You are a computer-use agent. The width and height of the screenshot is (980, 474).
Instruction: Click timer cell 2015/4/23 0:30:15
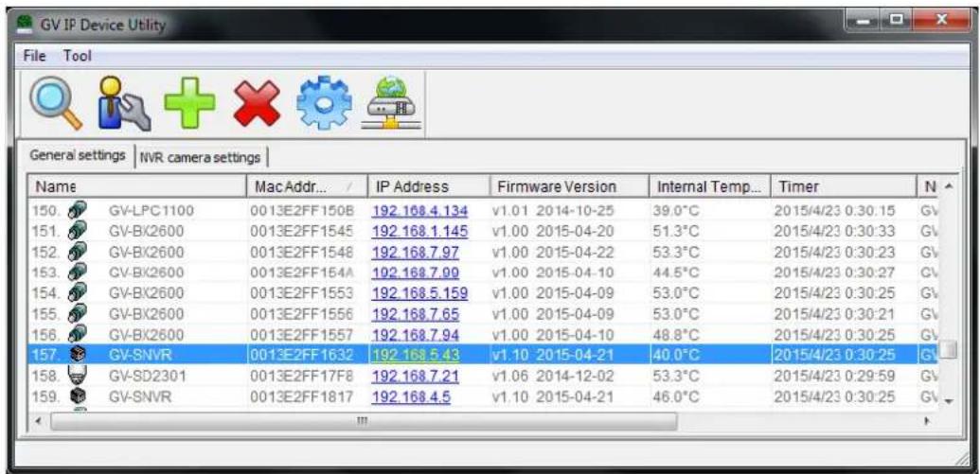pyautogui.click(x=834, y=211)
